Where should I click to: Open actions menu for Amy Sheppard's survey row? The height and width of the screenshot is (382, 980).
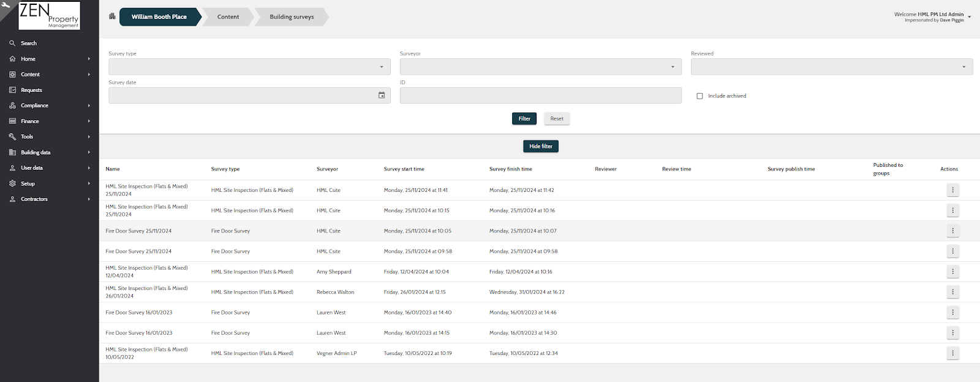tap(952, 272)
